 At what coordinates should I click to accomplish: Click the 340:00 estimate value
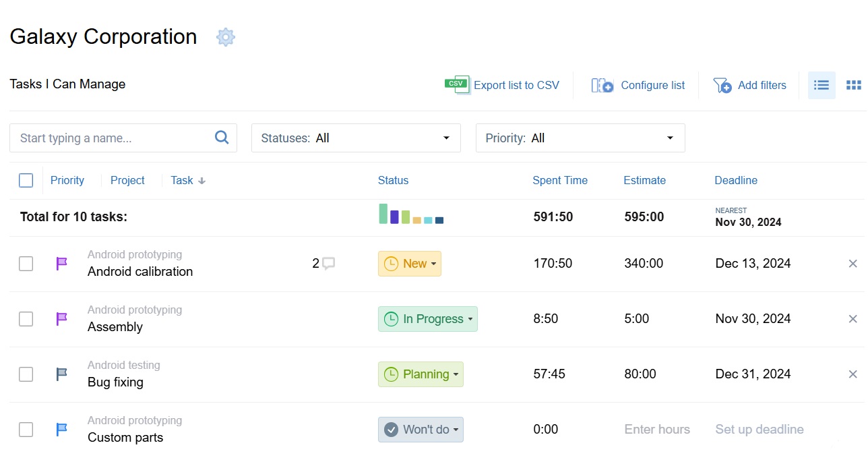644,264
